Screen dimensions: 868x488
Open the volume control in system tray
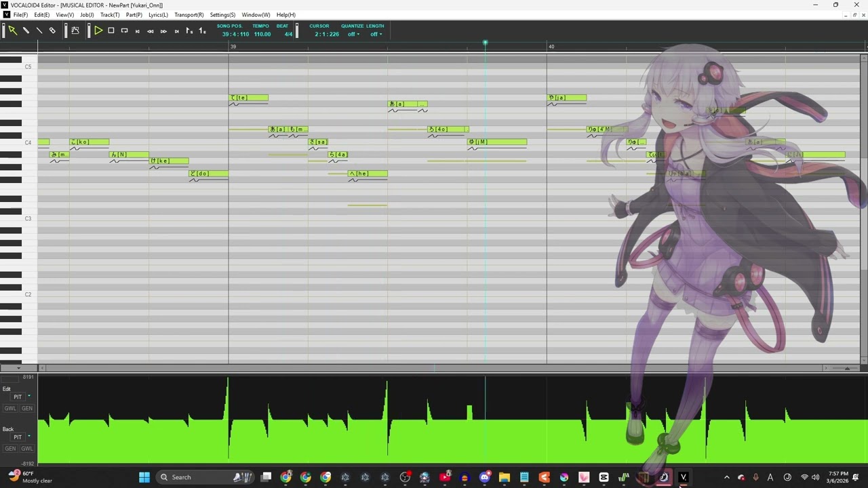(x=815, y=477)
